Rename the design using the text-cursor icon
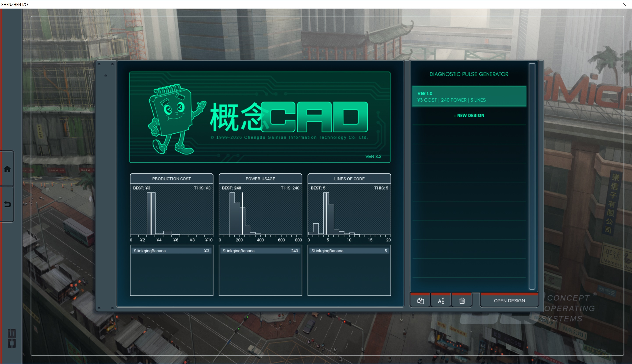632x364 pixels. click(441, 301)
